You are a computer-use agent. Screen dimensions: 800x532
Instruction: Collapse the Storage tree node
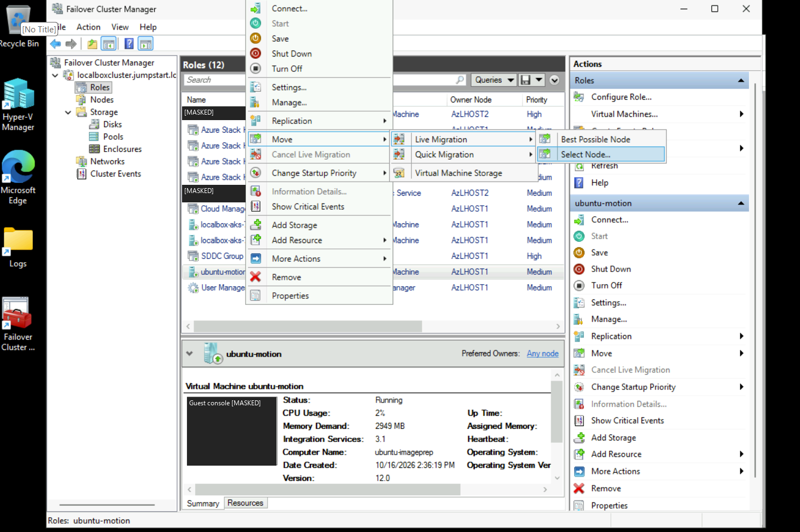(x=68, y=112)
